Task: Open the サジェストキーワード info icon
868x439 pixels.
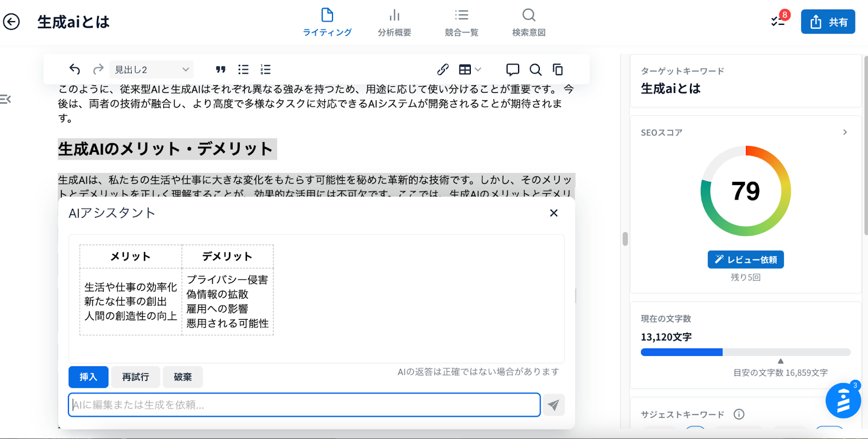Action: point(739,414)
